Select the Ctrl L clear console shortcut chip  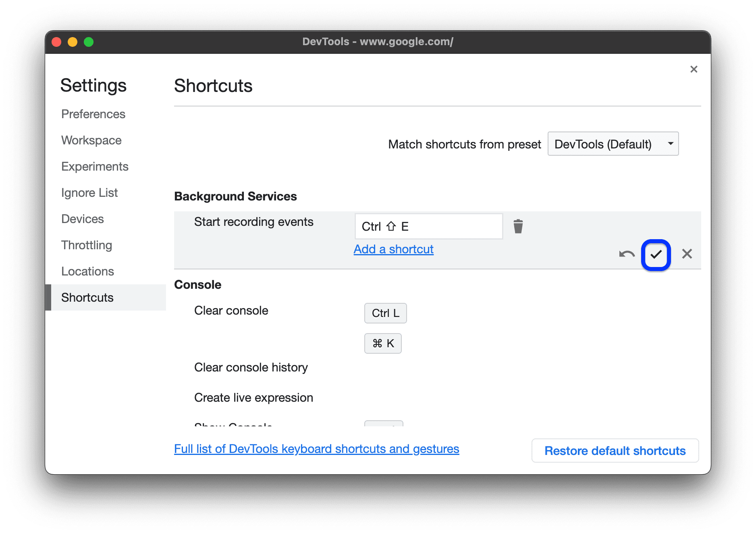(385, 313)
